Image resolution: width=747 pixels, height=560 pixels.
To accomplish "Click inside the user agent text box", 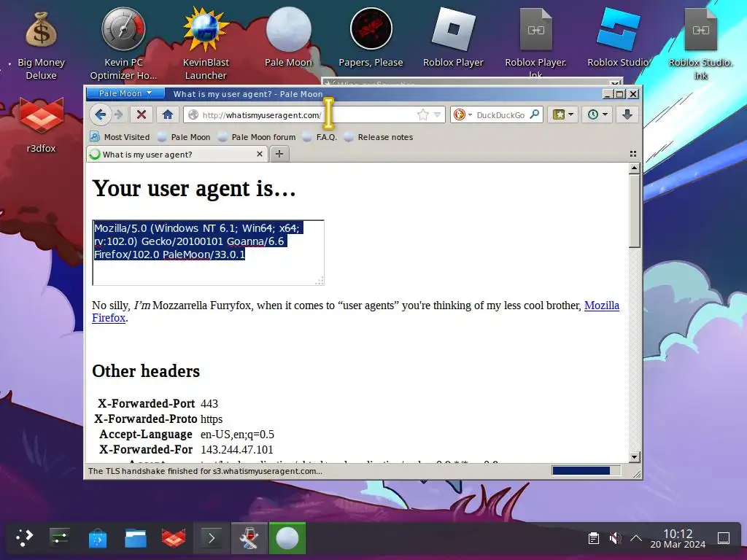I will point(208,253).
